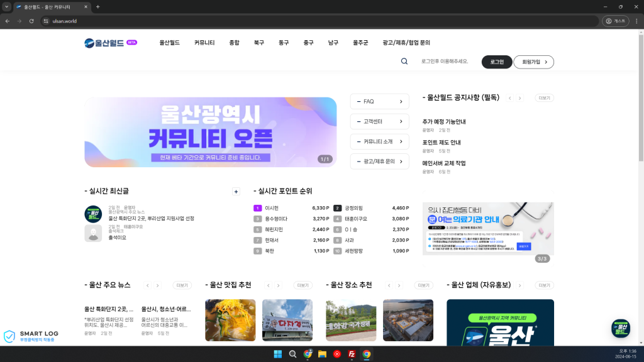Screen dimensions: 644x362
Task: Click 더보기 for 울산월드 공지사항
Action: pos(544,98)
